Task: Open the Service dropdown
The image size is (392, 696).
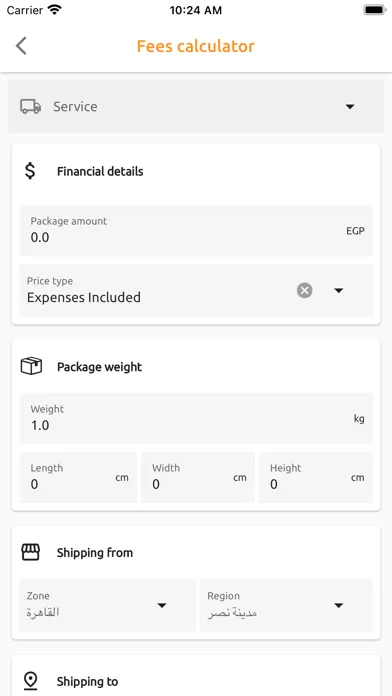Action: tap(196, 107)
